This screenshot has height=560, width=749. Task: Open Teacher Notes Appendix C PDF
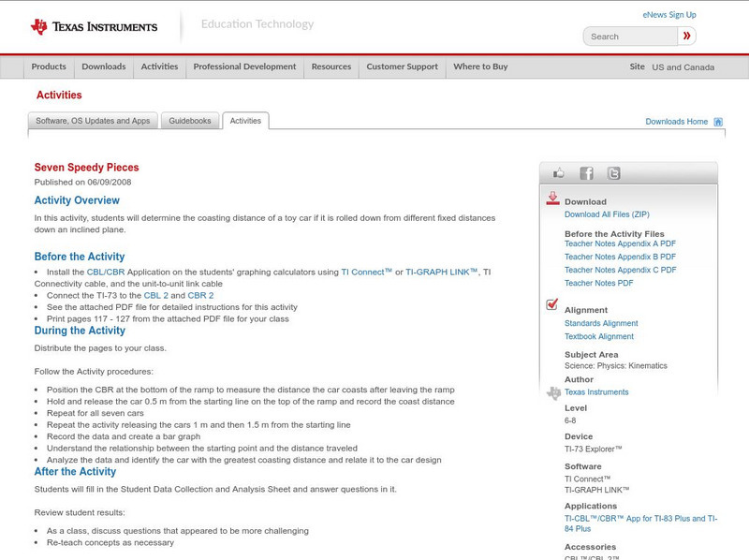pyautogui.click(x=621, y=270)
